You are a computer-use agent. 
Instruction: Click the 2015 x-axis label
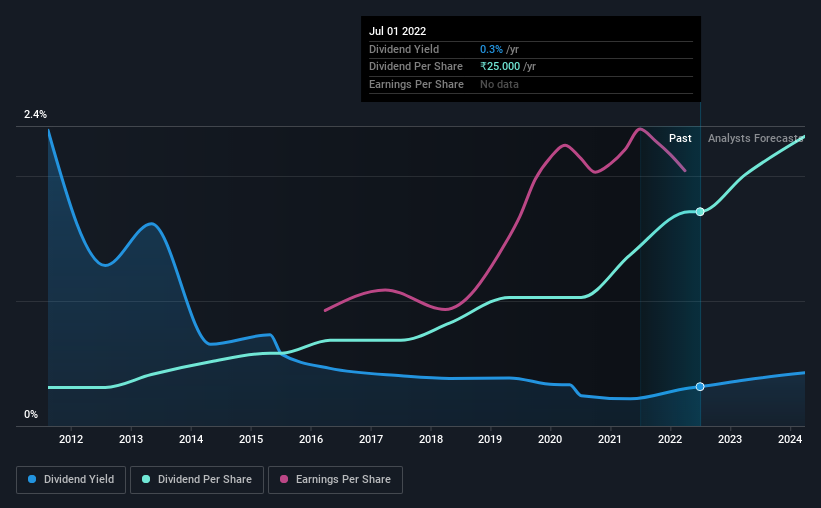point(251,439)
